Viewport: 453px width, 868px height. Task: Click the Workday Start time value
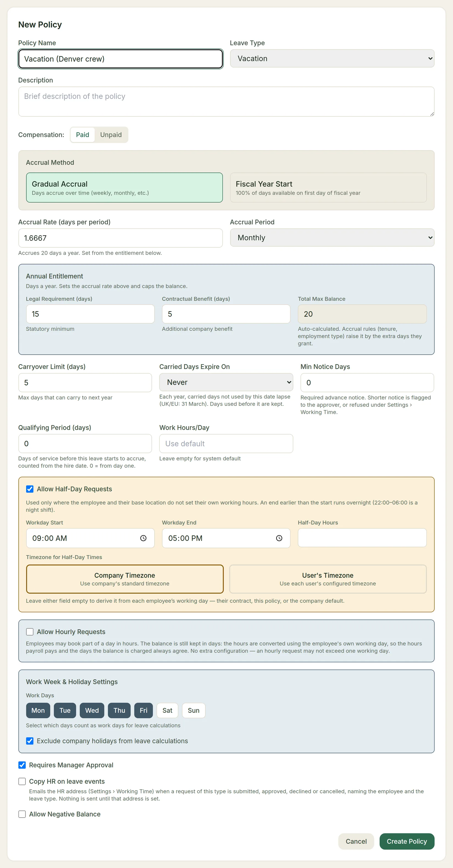(49, 538)
